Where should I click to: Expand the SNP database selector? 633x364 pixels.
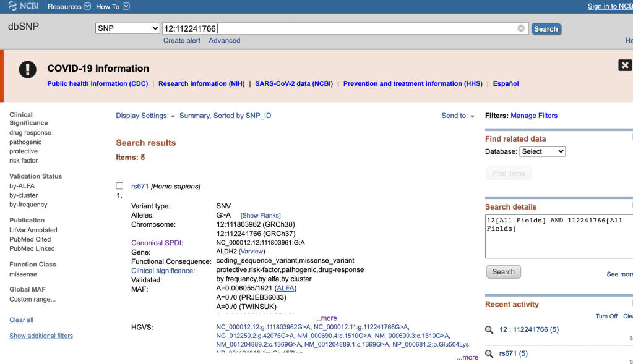pyautogui.click(x=128, y=28)
